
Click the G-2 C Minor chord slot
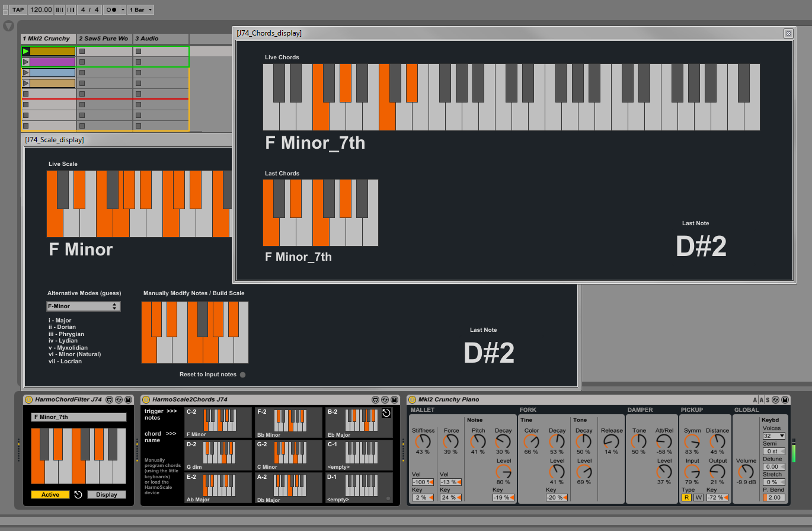point(289,455)
